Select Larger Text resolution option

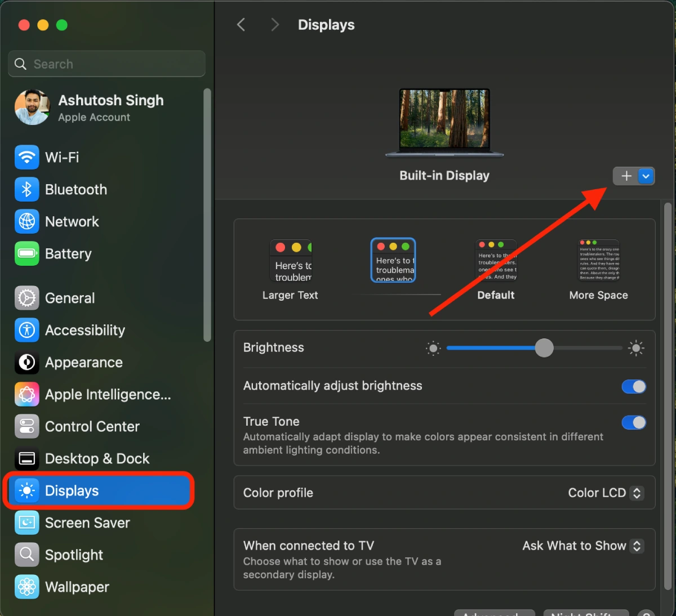[291, 270]
